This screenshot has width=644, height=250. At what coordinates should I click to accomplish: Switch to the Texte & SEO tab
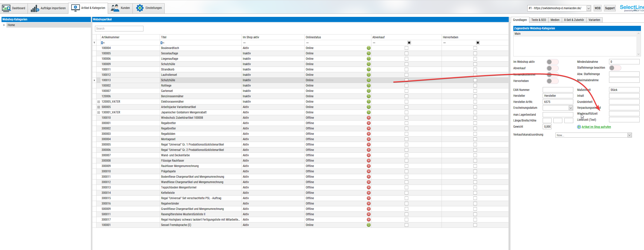[x=538, y=20]
